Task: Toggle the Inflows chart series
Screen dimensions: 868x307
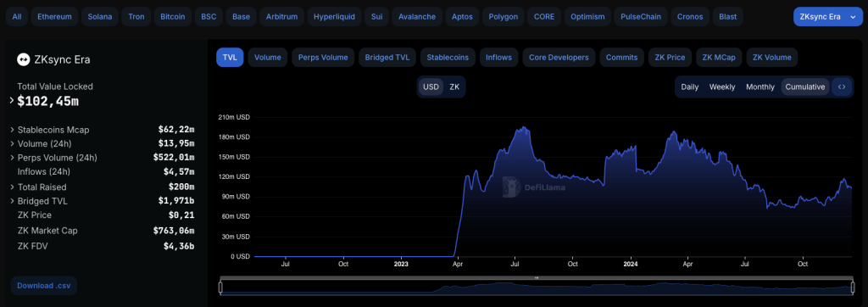Action: pyautogui.click(x=498, y=57)
